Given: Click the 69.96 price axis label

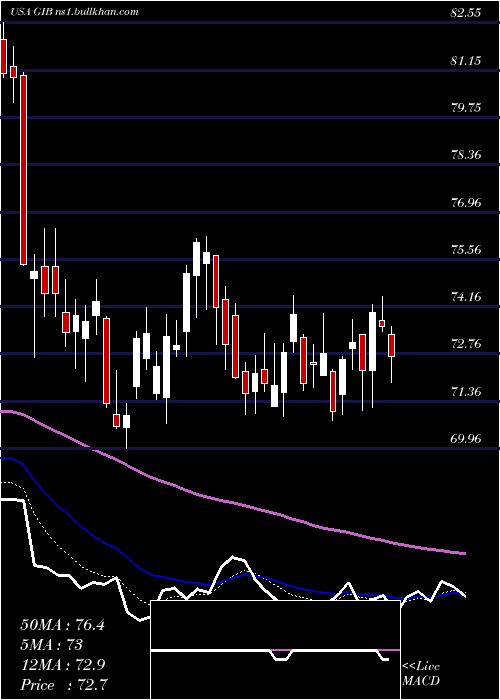Looking at the screenshot, I should tap(466, 438).
